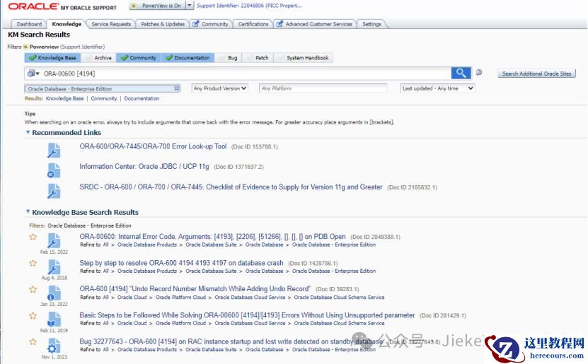Click external link icon on Community tab
Viewport: 588px width, 364px height.
196,24
